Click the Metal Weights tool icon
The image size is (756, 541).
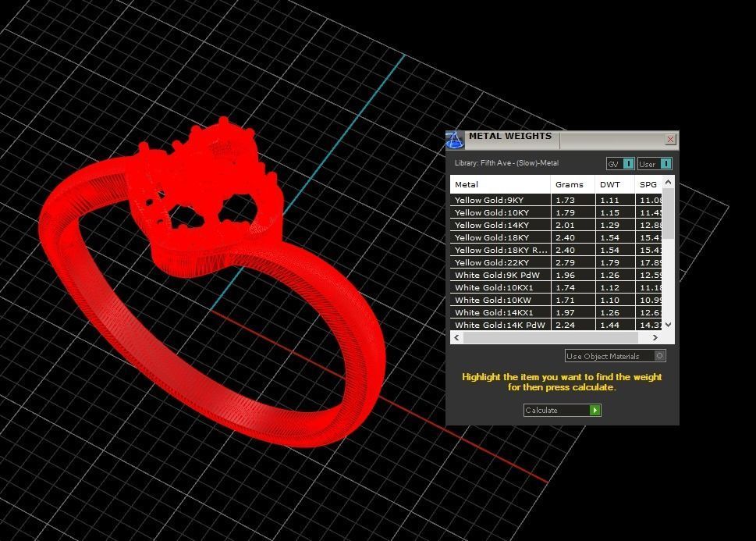pos(454,140)
